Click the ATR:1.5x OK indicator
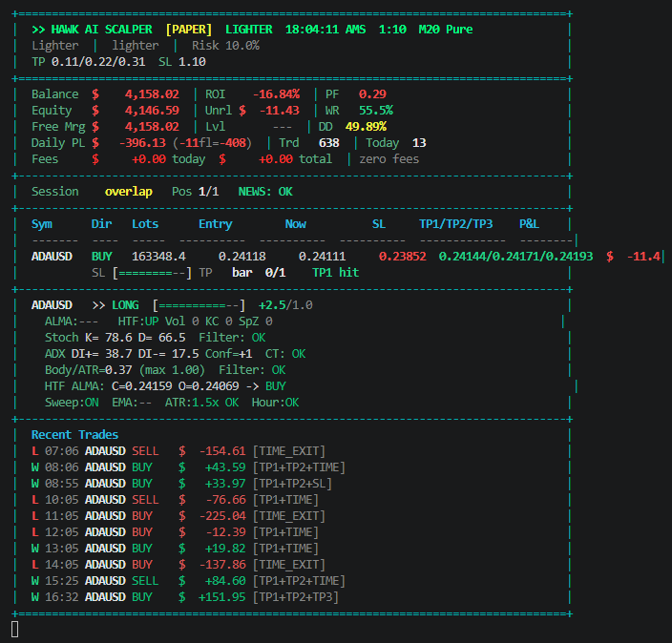 (201, 403)
